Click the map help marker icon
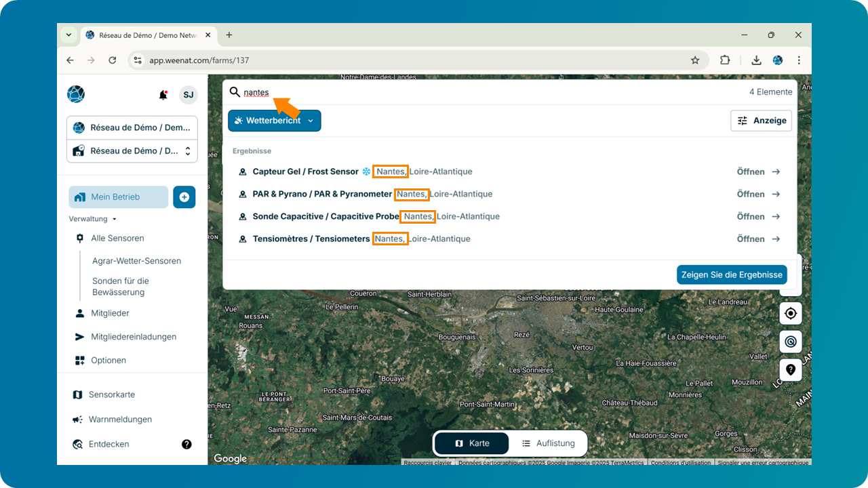The width and height of the screenshot is (868, 488). 790,369
